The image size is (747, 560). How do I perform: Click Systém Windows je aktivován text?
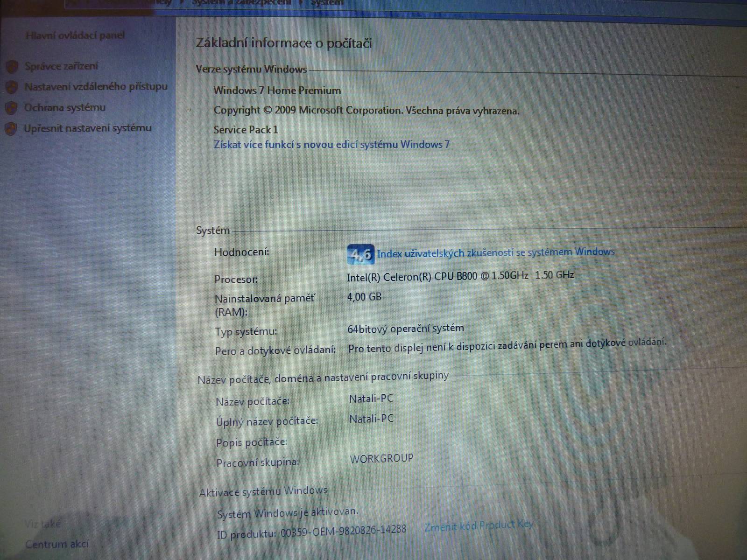click(288, 513)
